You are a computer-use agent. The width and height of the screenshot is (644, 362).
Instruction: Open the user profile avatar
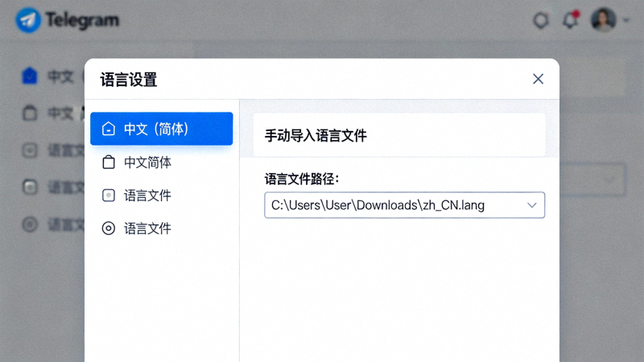pyautogui.click(x=603, y=19)
